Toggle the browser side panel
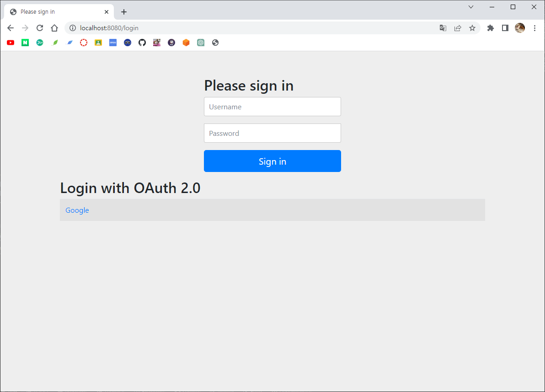The height and width of the screenshot is (392, 545). point(505,28)
